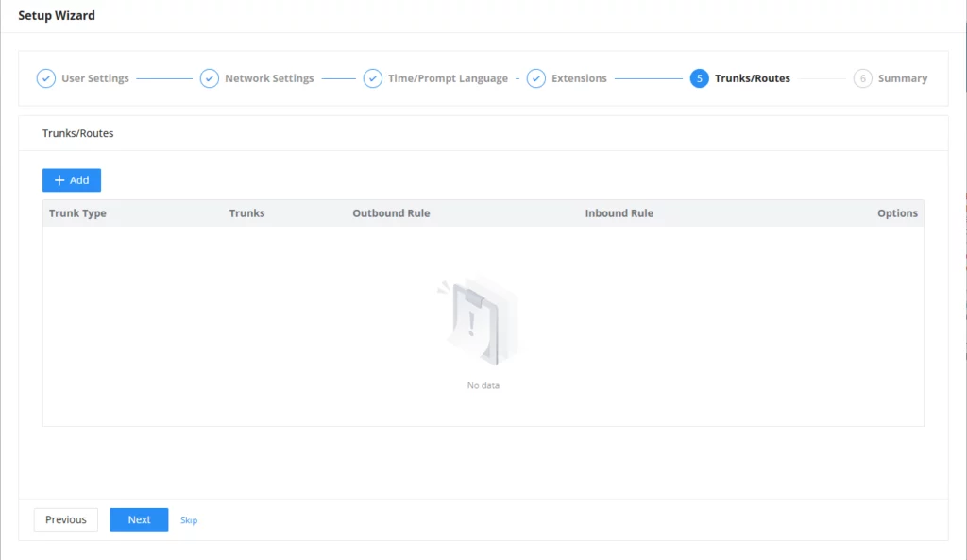Click the empty No data clipboard illustration

[479, 320]
